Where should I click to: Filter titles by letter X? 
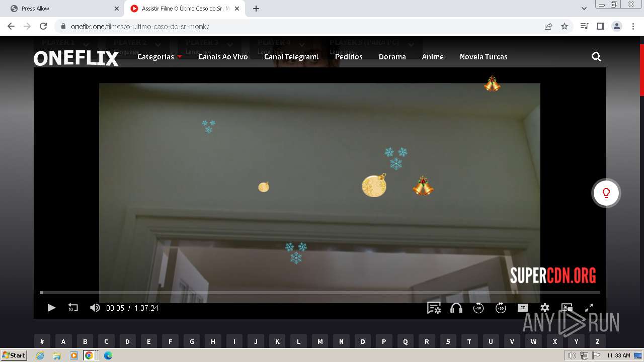tap(555, 341)
